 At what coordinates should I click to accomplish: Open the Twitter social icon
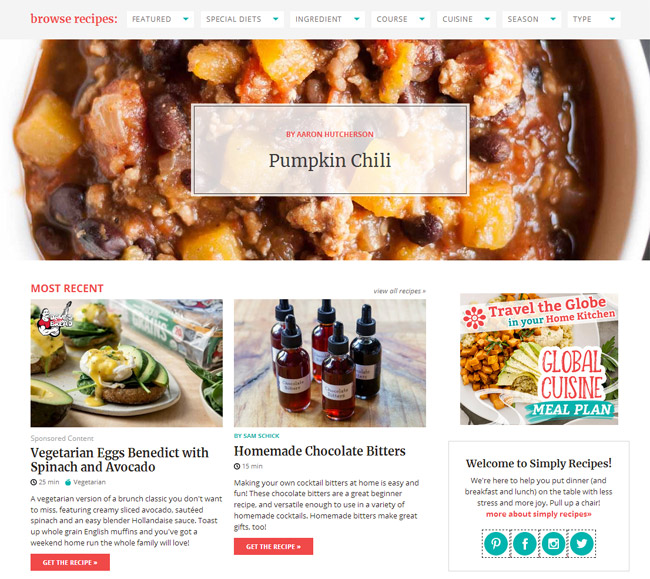coord(582,543)
